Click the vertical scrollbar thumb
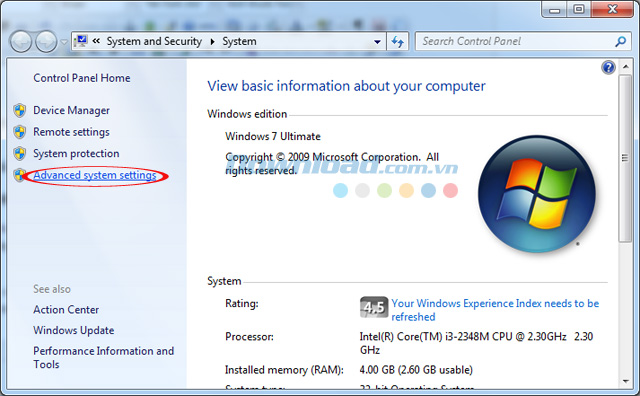The height and width of the screenshot is (396, 640). [x=625, y=158]
